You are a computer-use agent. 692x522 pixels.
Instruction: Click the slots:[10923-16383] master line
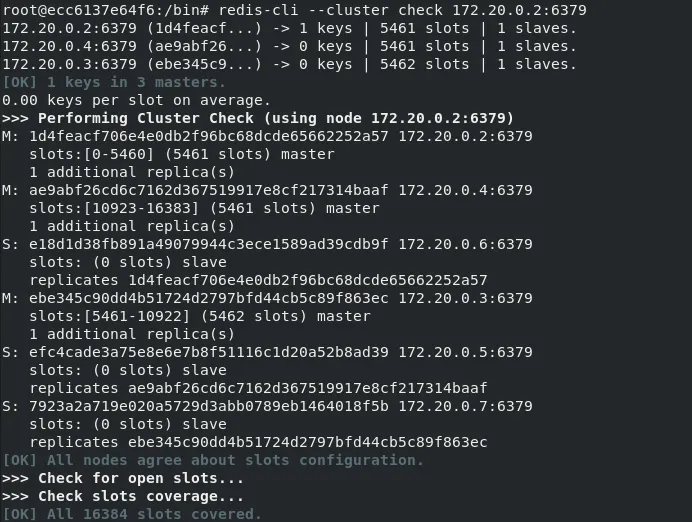204,208
